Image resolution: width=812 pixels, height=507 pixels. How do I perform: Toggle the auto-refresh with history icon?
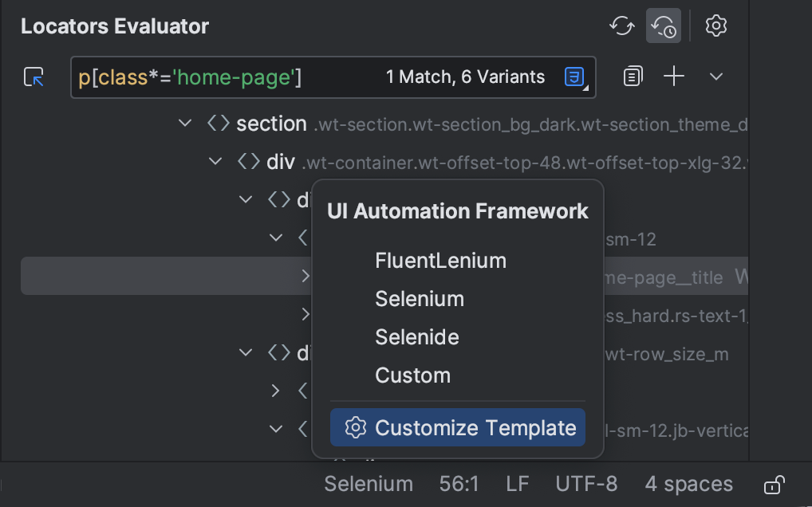point(663,26)
